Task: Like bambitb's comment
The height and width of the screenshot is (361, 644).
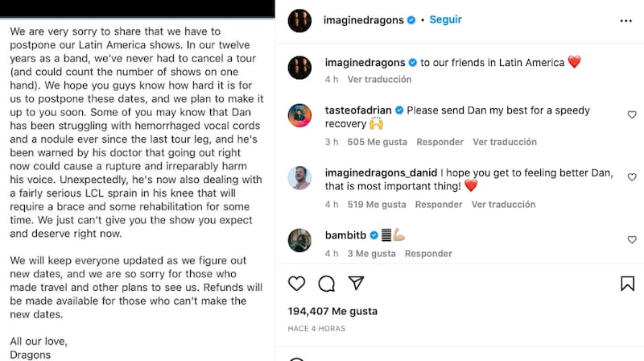Action: [631, 240]
